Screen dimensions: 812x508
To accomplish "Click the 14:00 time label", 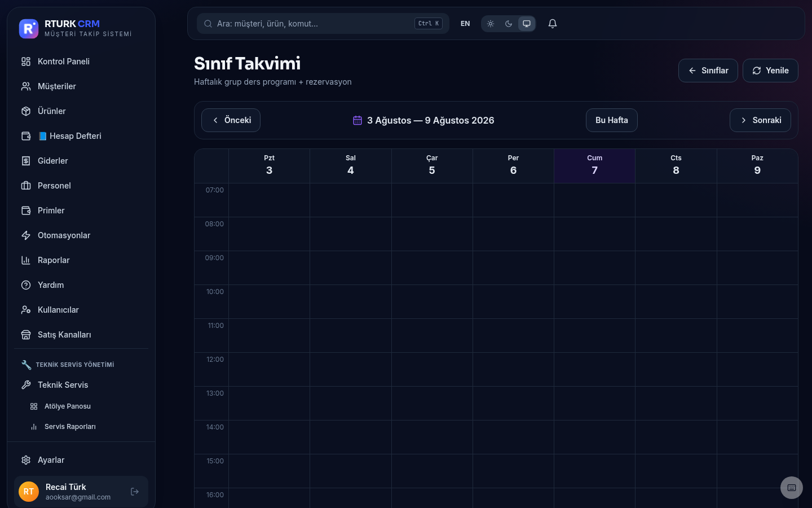I will [x=215, y=427].
